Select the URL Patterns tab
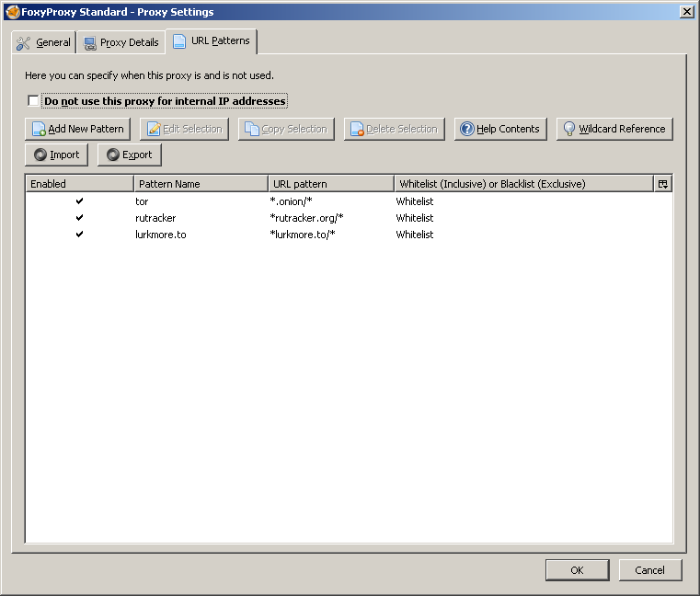This screenshot has height=596, width=700. pyautogui.click(x=212, y=41)
